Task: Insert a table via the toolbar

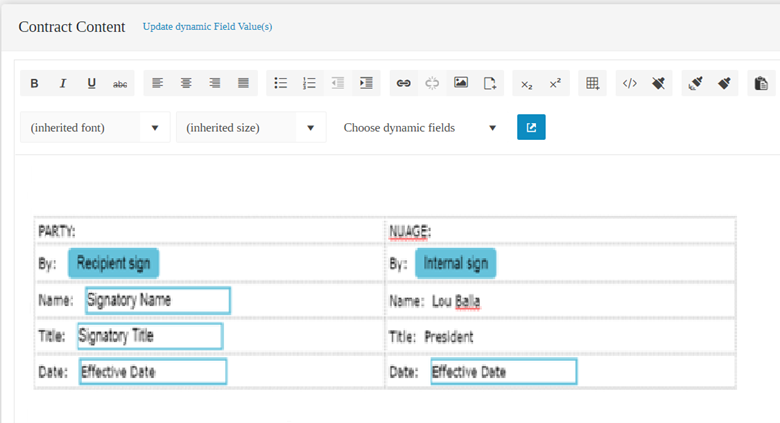Action: pos(593,84)
